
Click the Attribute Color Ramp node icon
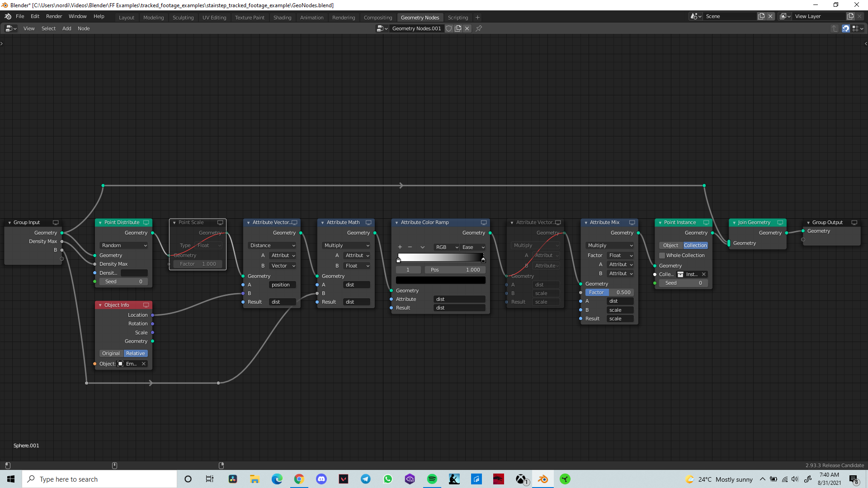[x=483, y=222]
